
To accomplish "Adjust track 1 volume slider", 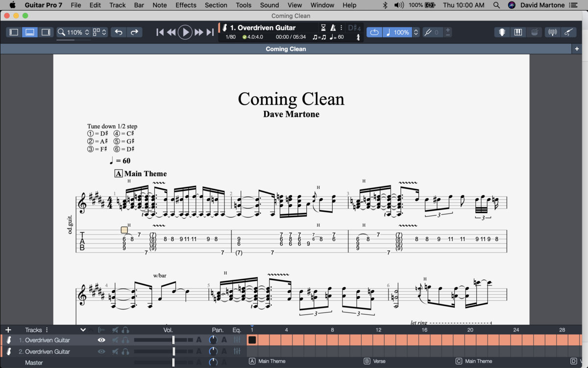I will pyautogui.click(x=173, y=340).
